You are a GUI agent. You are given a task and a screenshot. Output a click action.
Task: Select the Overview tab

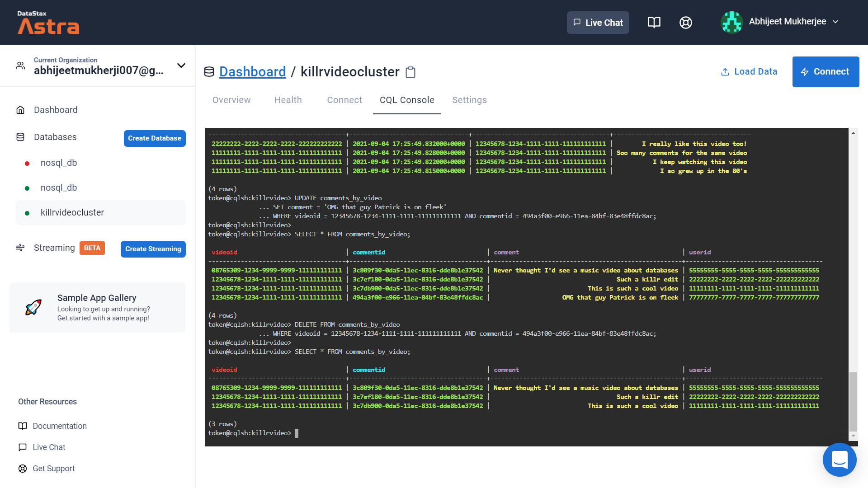point(231,100)
